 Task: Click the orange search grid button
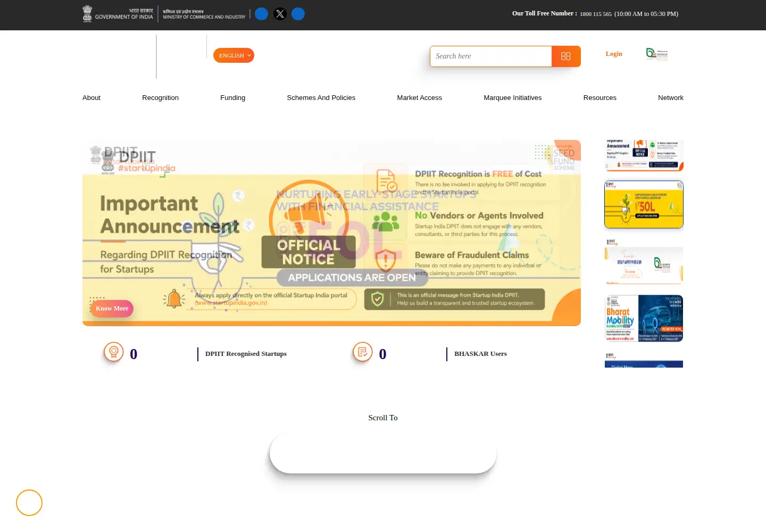pyautogui.click(x=566, y=56)
